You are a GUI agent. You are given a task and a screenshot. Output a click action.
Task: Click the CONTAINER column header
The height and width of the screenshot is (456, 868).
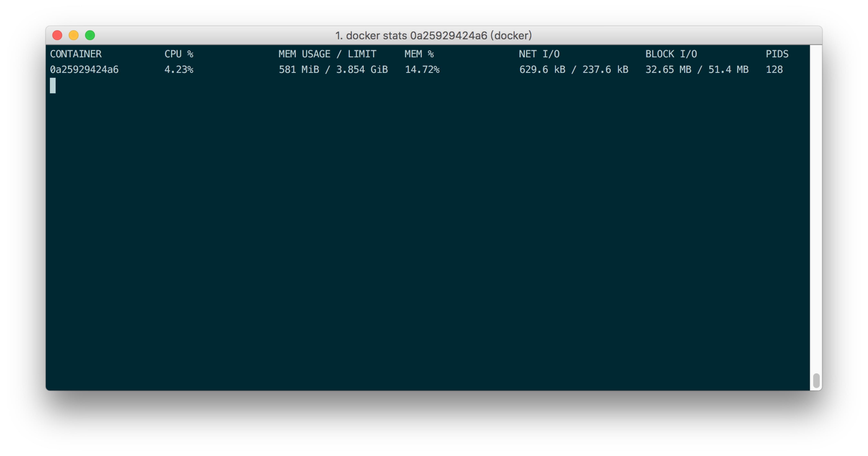point(76,54)
